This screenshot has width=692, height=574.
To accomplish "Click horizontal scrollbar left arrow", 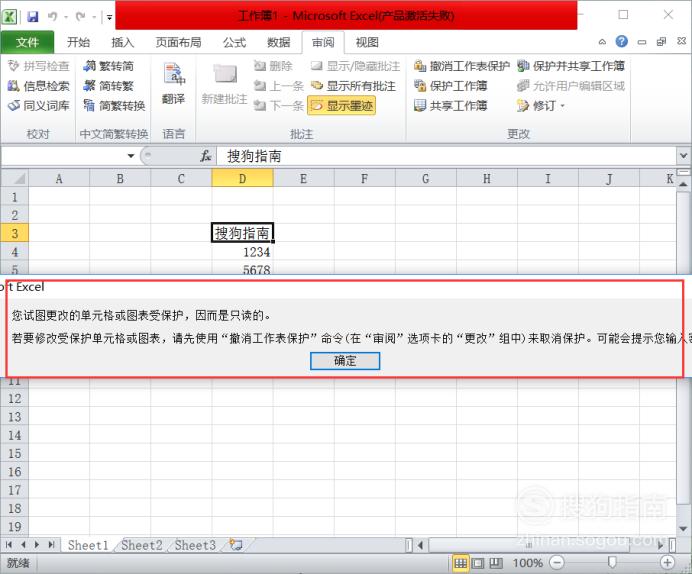I will pos(421,545).
